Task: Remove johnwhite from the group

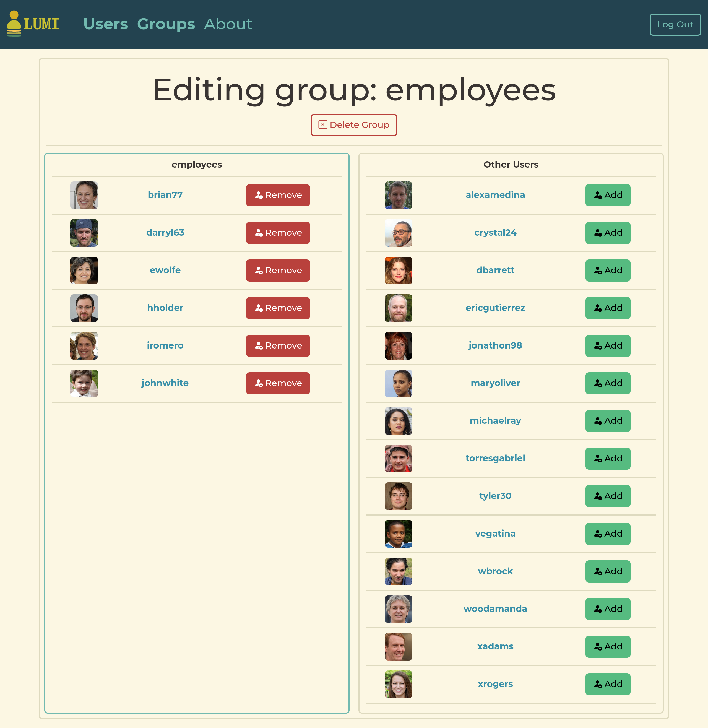Action: tap(278, 383)
